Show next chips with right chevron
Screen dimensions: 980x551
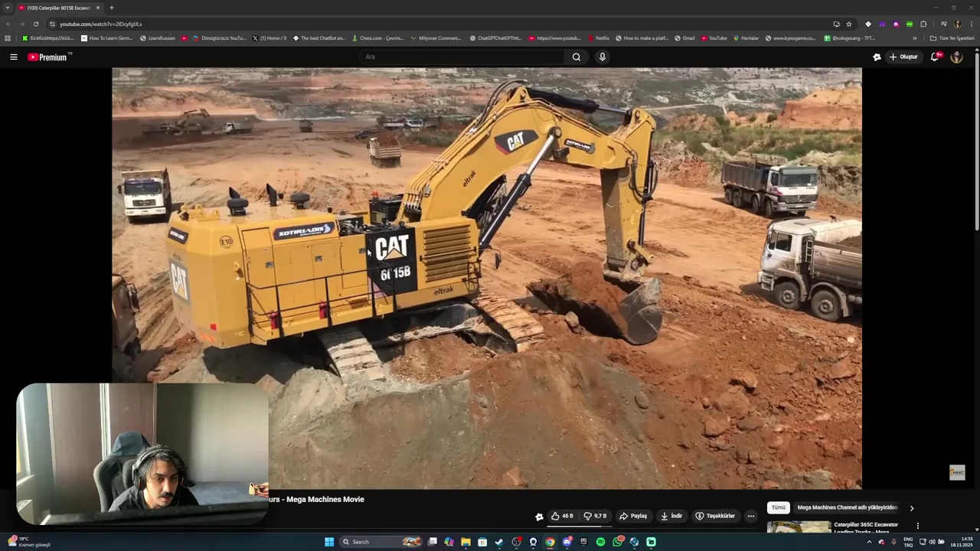(x=911, y=508)
